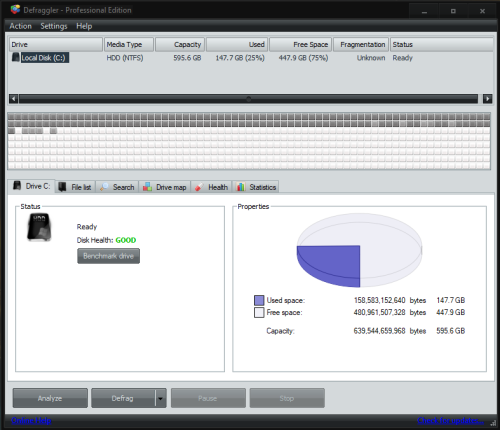Open the Online Help link
Image resolution: width=500 pixels, height=430 pixels.
tap(31, 421)
